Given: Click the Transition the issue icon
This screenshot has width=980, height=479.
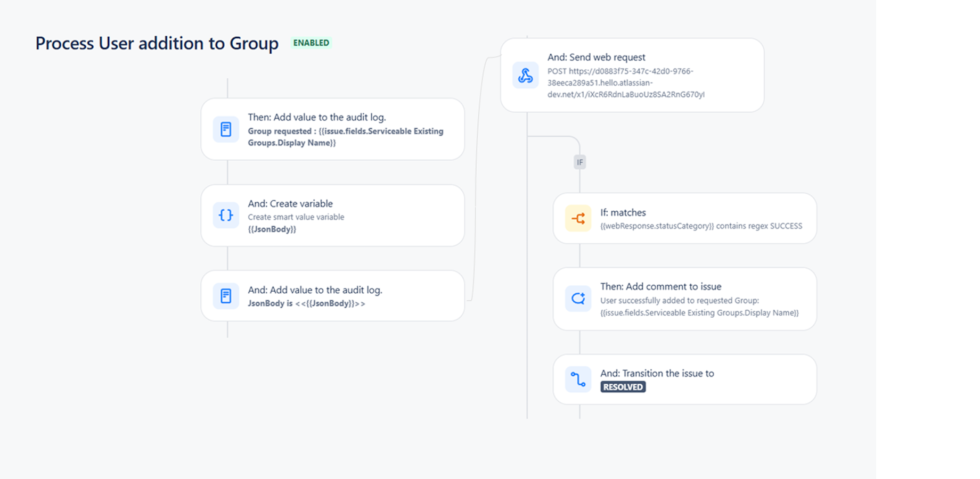Looking at the screenshot, I should pyautogui.click(x=578, y=379).
